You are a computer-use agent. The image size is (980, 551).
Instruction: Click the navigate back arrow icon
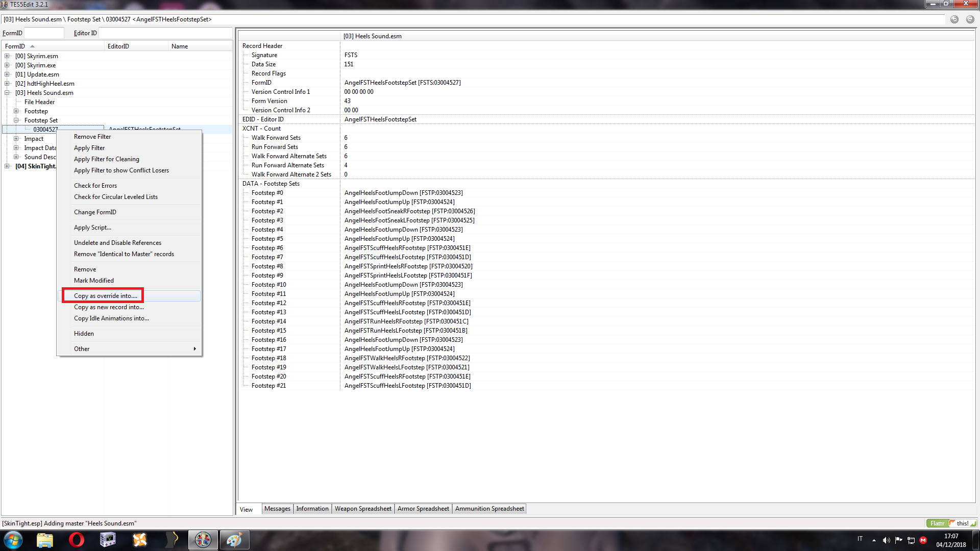click(x=954, y=19)
